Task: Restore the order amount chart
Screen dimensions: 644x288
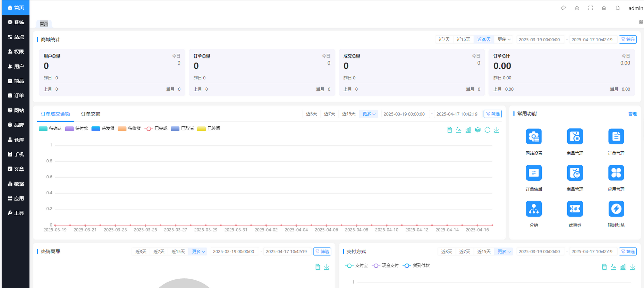Action: tap(487, 130)
